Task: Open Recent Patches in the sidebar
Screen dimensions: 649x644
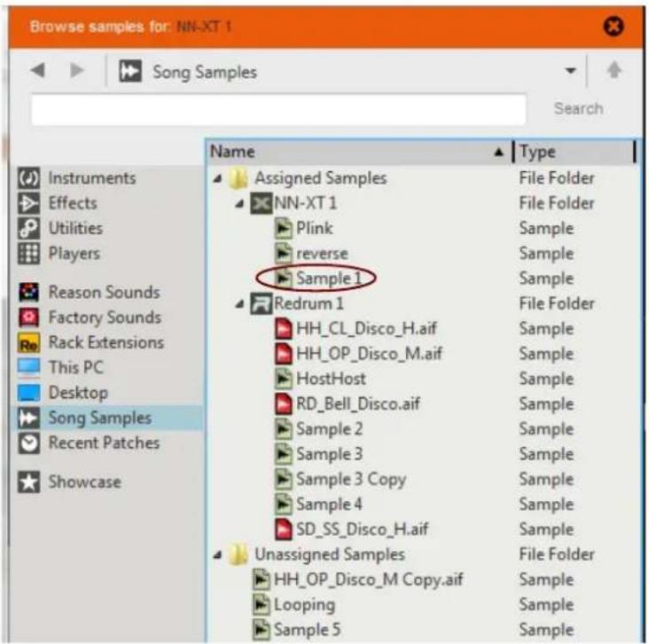Action: tap(104, 443)
